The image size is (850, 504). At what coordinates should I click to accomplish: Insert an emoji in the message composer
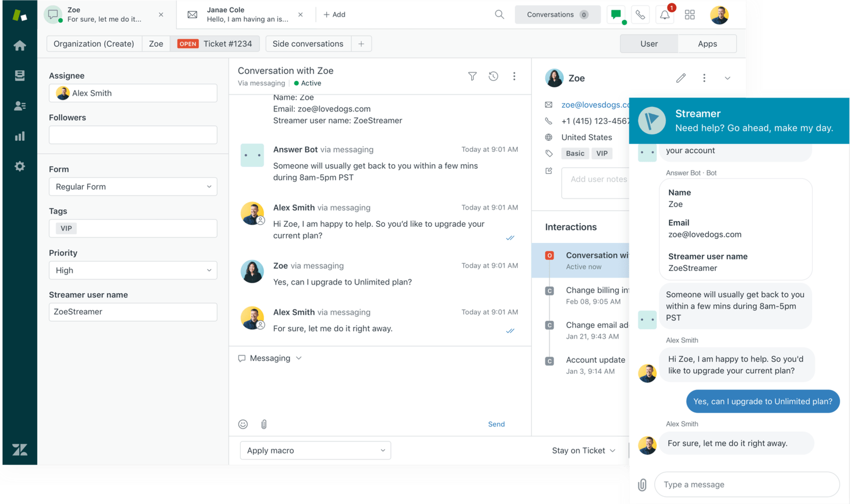point(243,424)
